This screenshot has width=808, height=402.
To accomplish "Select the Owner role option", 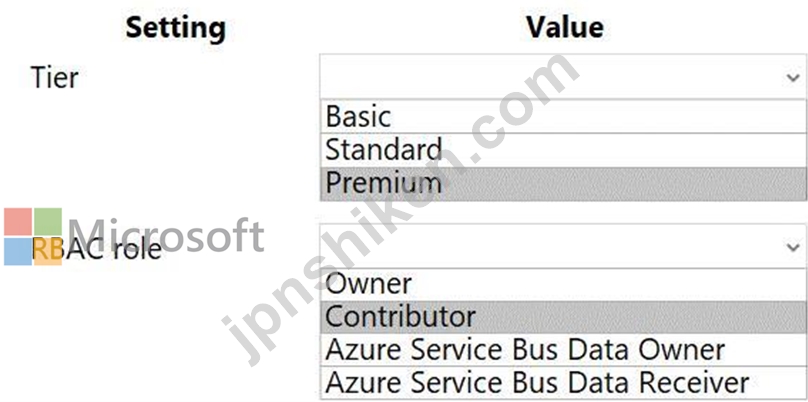I will tap(563, 284).
